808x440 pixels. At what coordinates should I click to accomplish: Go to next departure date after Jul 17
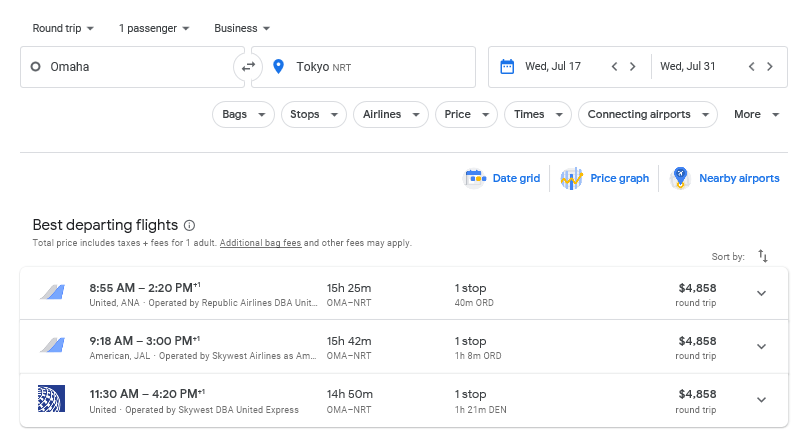pyautogui.click(x=632, y=66)
